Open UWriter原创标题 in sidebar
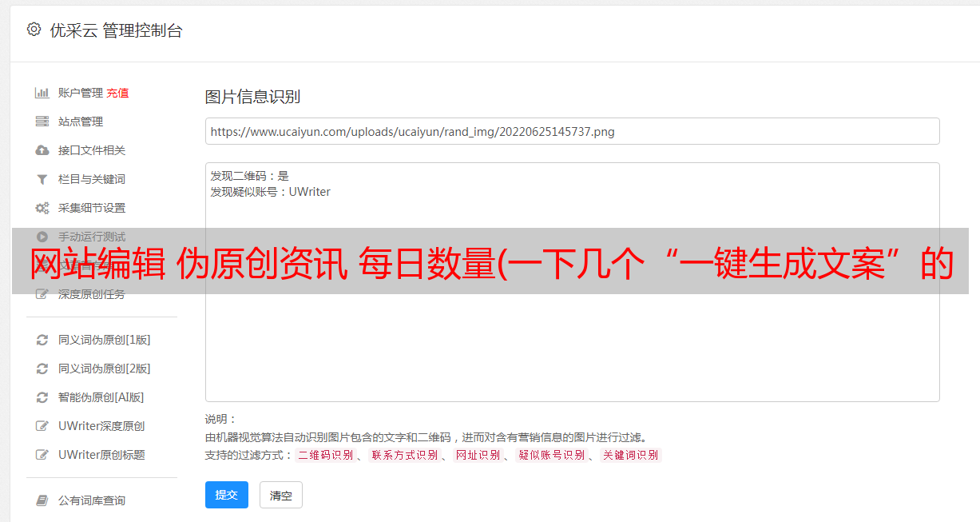 [x=101, y=455]
